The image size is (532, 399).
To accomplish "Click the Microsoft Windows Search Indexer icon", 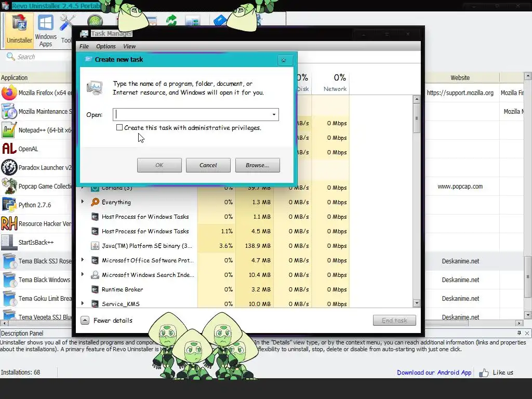I will tap(95, 275).
